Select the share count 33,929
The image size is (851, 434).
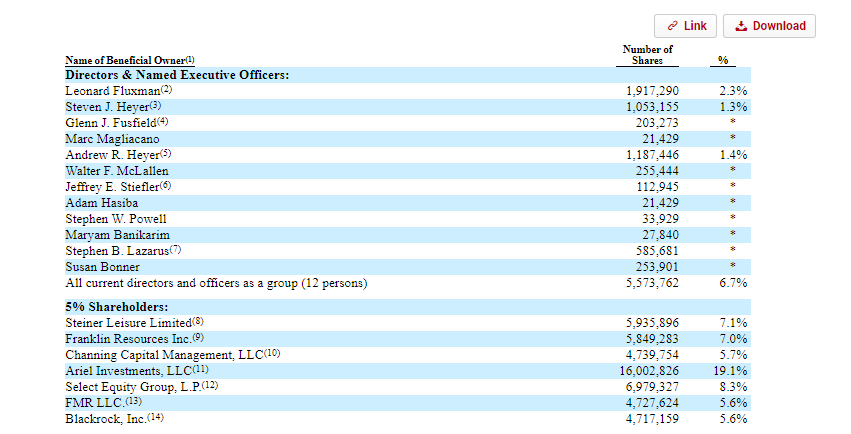click(x=661, y=219)
